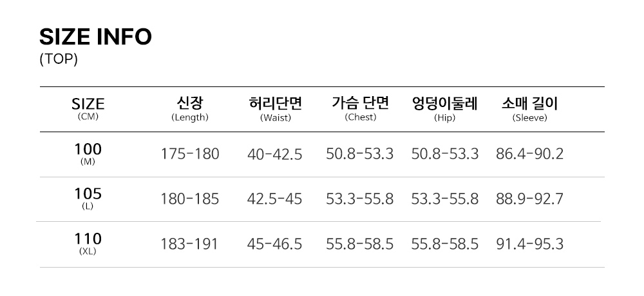Click the 86.4-90.2 sleeve value
Image resolution: width=644 pixels, height=296 pixels.
pyautogui.click(x=529, y=154)
